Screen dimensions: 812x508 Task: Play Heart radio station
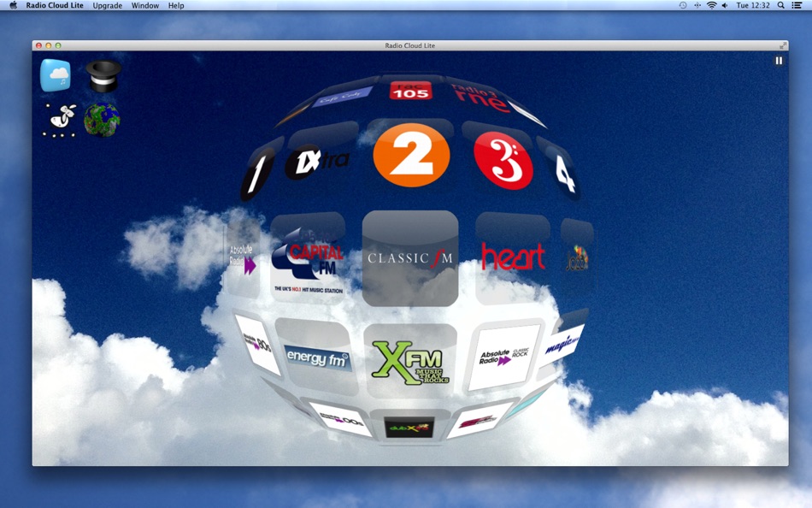513,257
